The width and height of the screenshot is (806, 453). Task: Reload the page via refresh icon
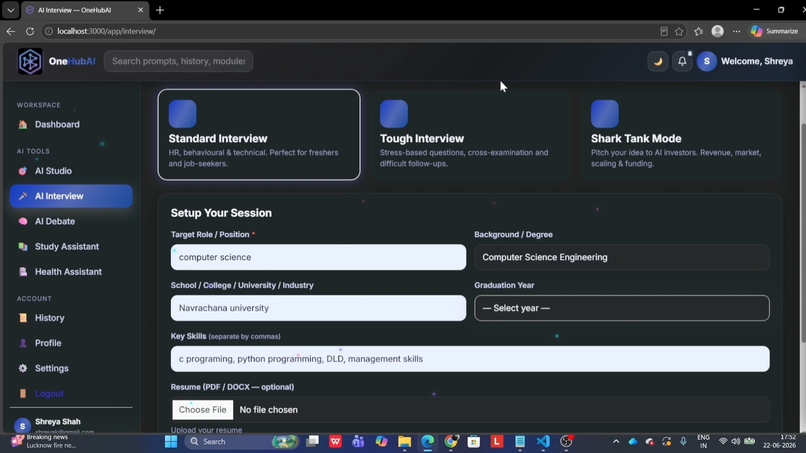pyautogui.click(x=30, y=31)
